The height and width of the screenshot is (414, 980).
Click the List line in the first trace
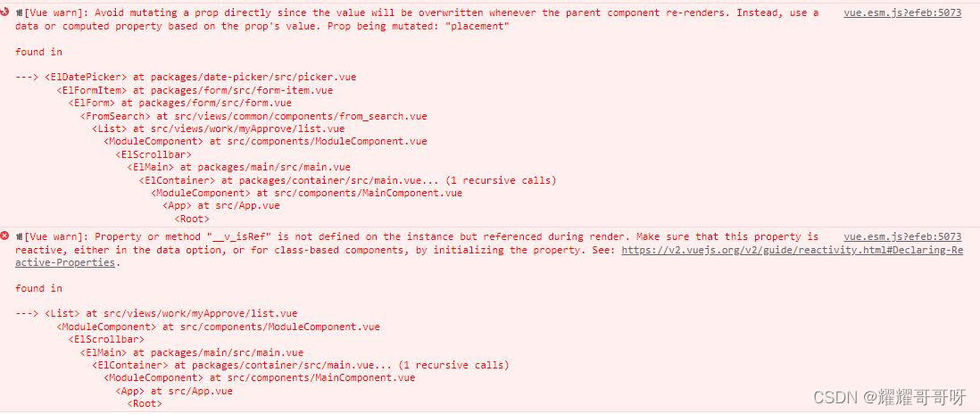[x=218, y=128]
